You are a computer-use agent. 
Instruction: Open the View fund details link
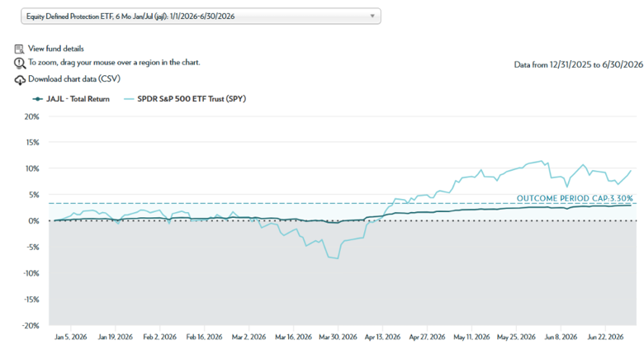[56, 49]
